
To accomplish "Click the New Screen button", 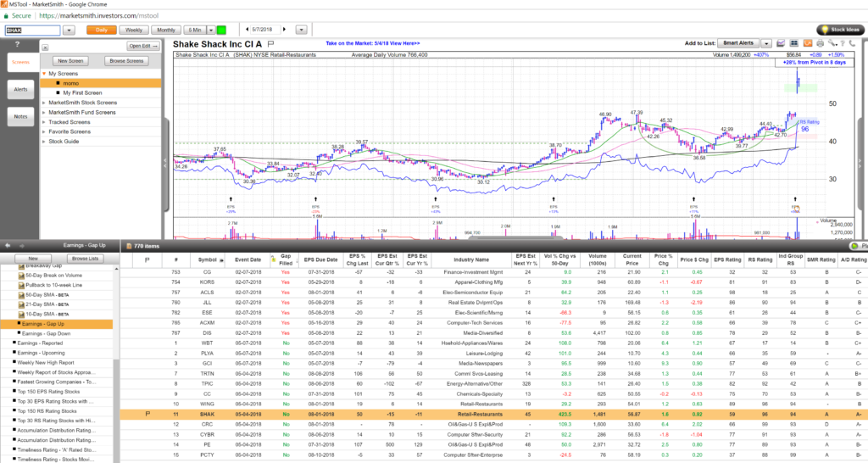I will tap(70, 61).
